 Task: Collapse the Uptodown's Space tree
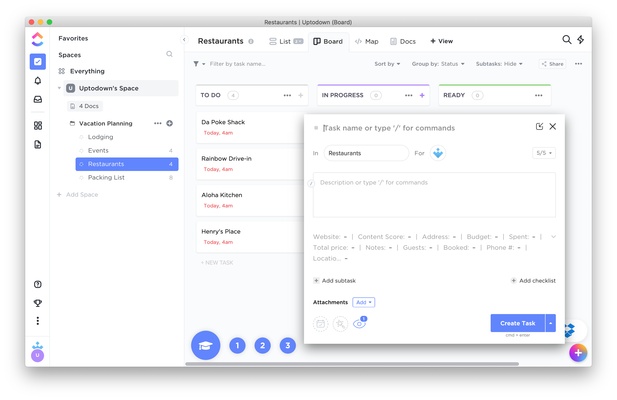59,88
